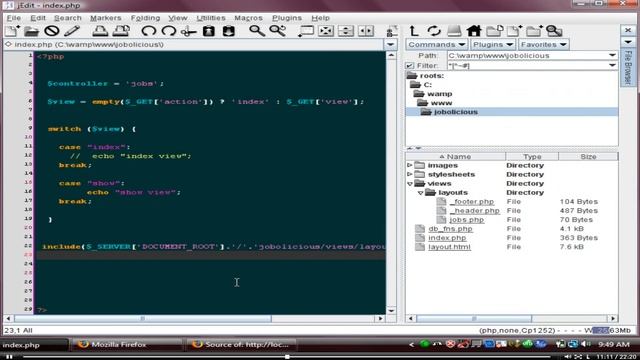The width and height of the screenshot is (640, 360).
Task: Click the Print toolbar icon
Action: [100, 31]
